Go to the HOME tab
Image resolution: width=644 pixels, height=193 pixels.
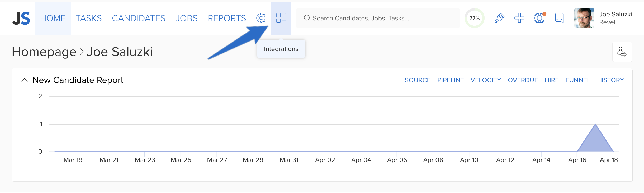click(53, 18)
